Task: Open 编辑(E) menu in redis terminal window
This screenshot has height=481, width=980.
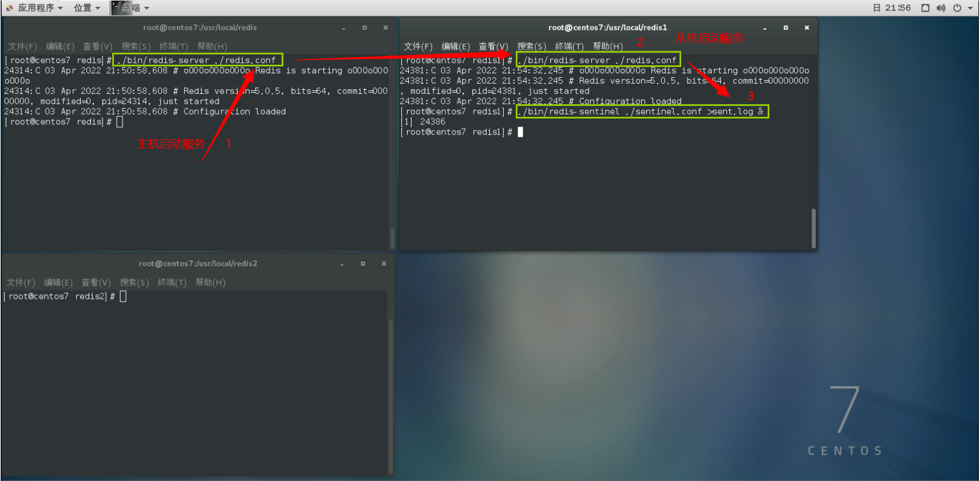Action: 60,46
